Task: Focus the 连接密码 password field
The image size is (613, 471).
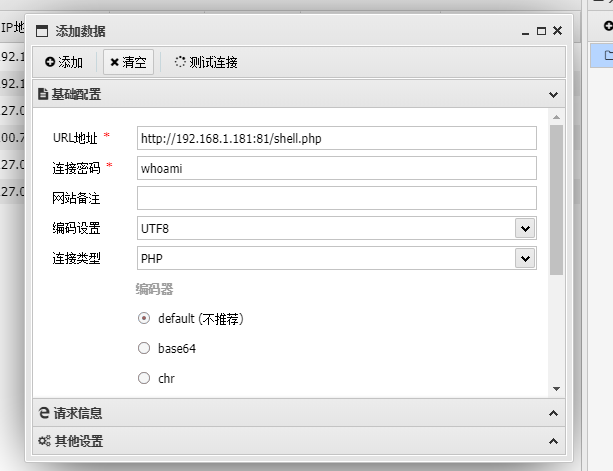Action: [337, 168]
